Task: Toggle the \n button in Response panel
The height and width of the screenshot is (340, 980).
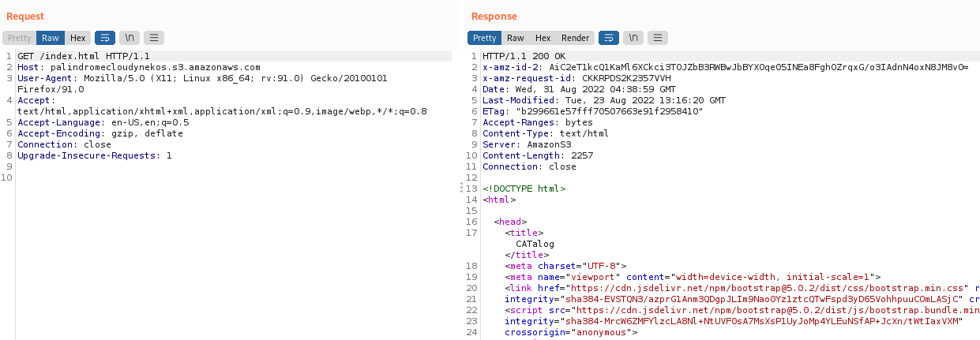Action: point(633,38)
